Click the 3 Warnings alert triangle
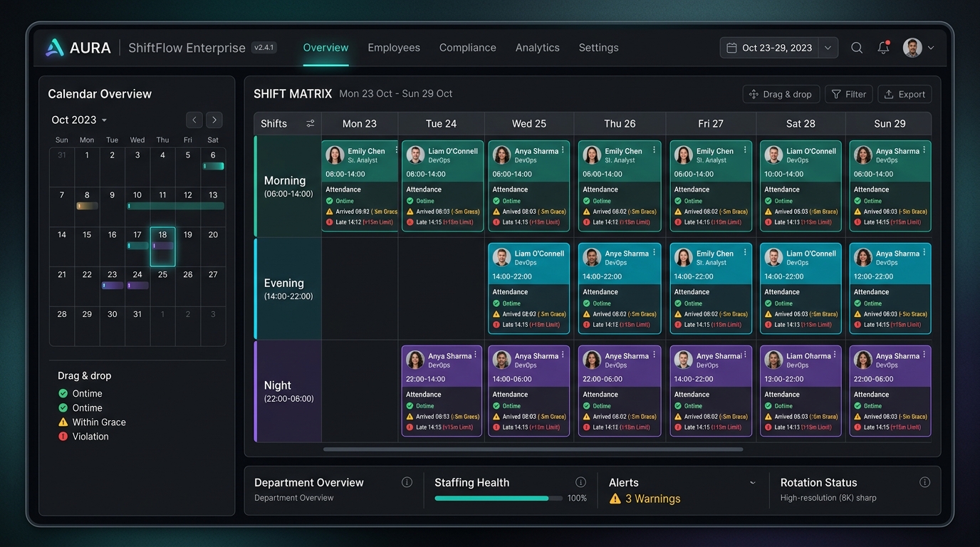980x547 pixels. [x=615, y=499]
